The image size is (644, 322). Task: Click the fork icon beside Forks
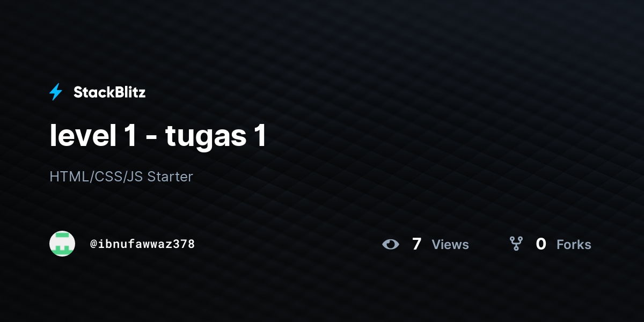click(x=516, y=244)
